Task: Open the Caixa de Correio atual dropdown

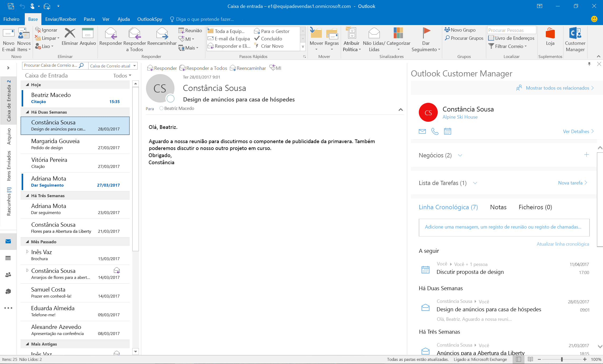Action: [135, 66]
